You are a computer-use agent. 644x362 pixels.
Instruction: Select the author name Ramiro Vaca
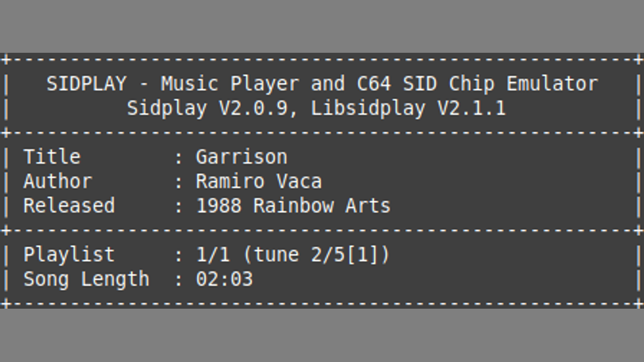(x=259, y=181)
